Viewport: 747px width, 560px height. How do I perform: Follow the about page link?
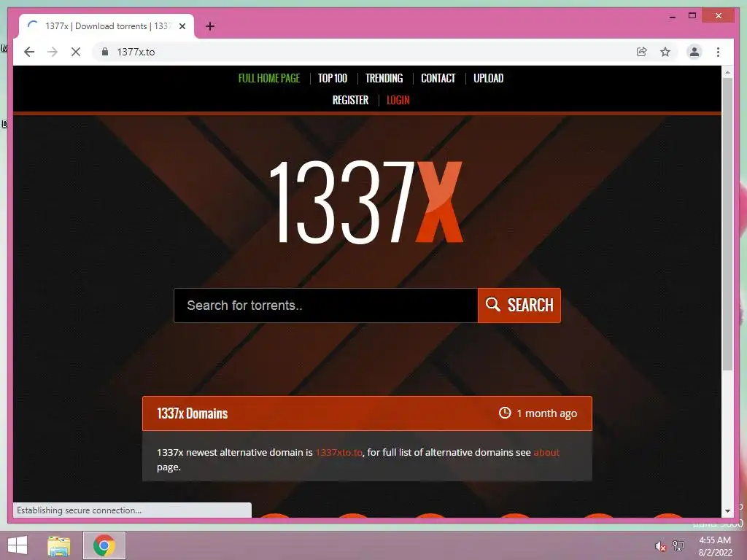point(546,452)
